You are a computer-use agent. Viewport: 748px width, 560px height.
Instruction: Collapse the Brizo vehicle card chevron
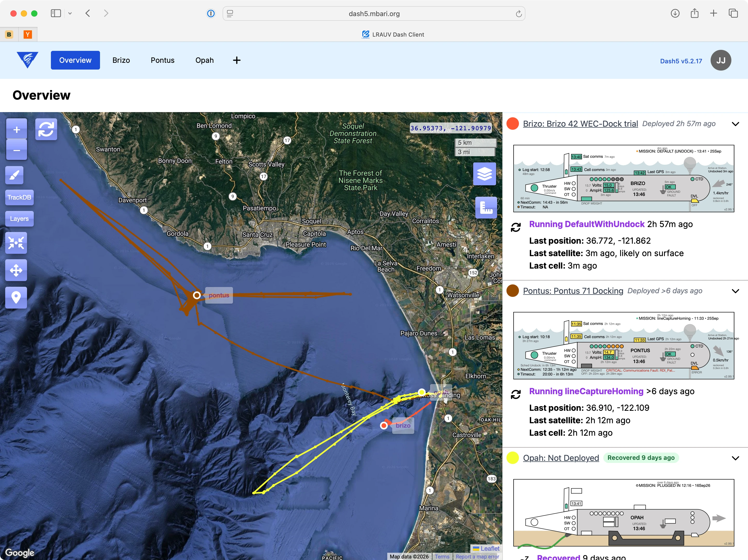[x=735, y=124]
